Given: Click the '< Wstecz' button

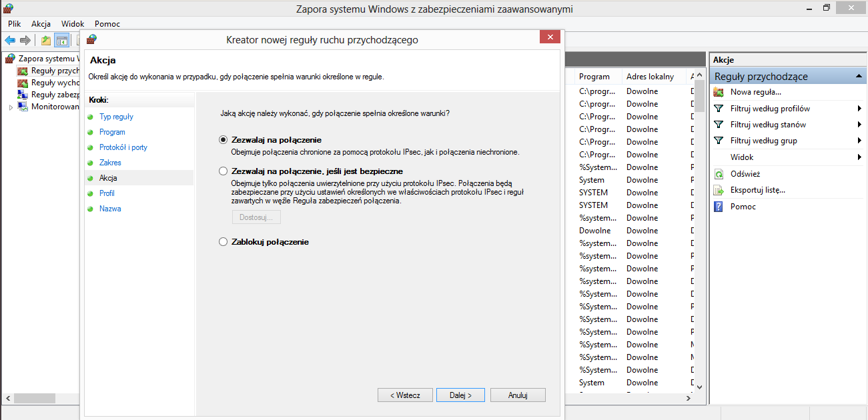Looking at the screenshot, I should tap(405, 395).
